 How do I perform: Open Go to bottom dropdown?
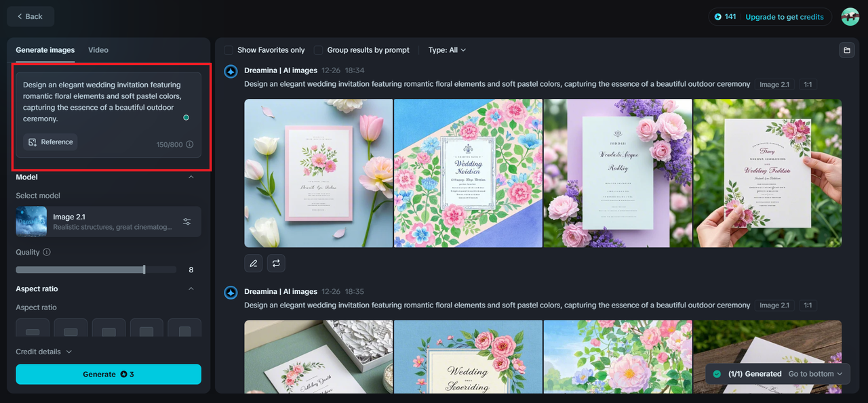coord(816,374)
